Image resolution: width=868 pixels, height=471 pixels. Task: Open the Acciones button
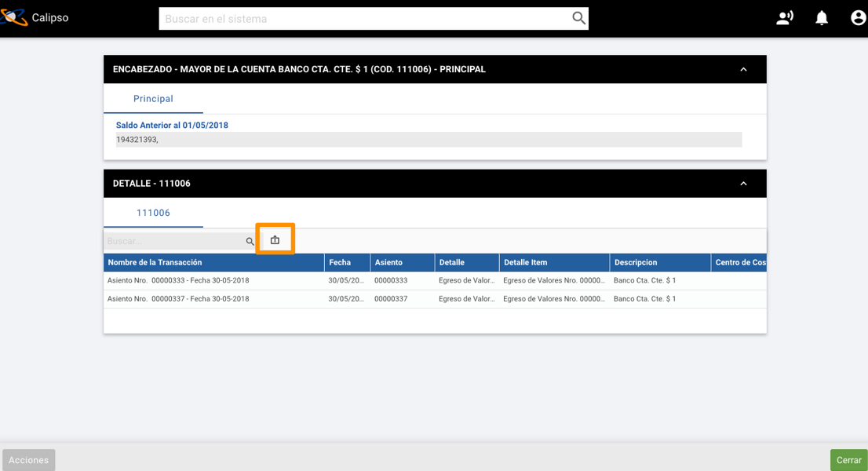coord(29,460)
